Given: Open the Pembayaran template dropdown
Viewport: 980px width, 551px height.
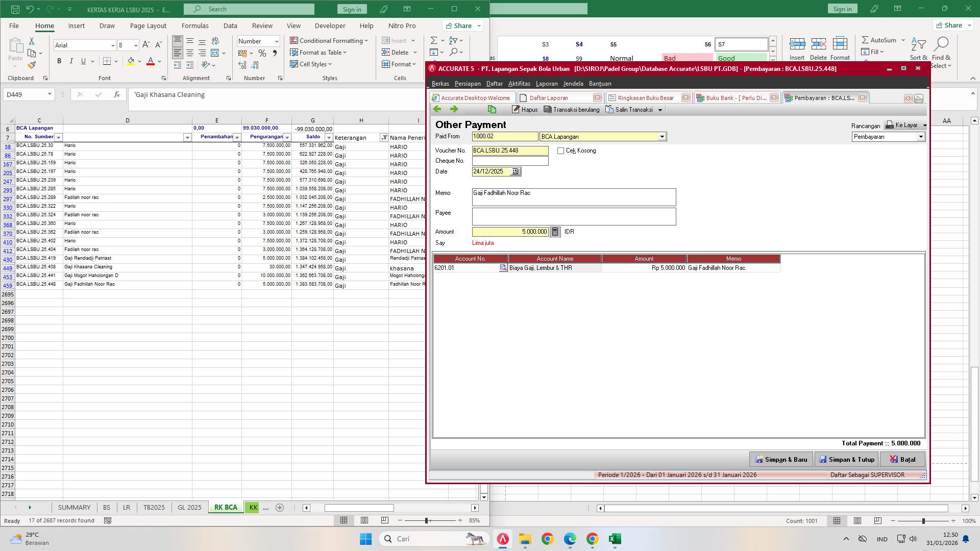Looking at the screenshot, I should (921, 137).
